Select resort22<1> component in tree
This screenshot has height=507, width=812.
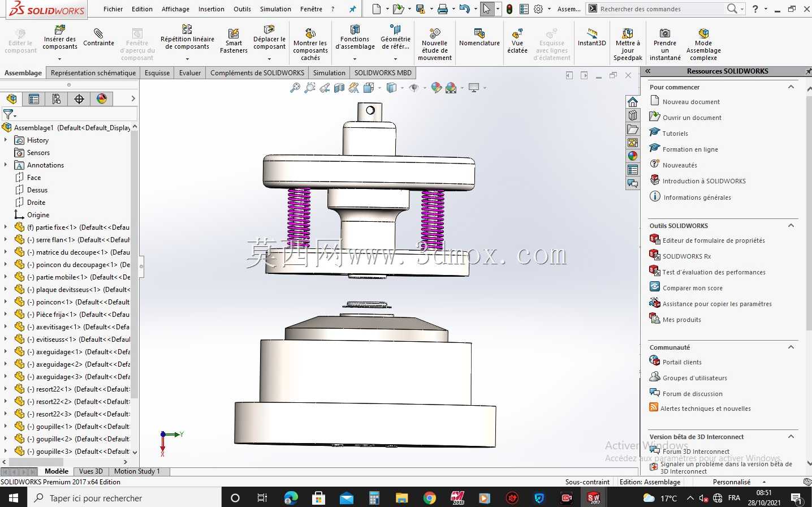click(79, 389)
